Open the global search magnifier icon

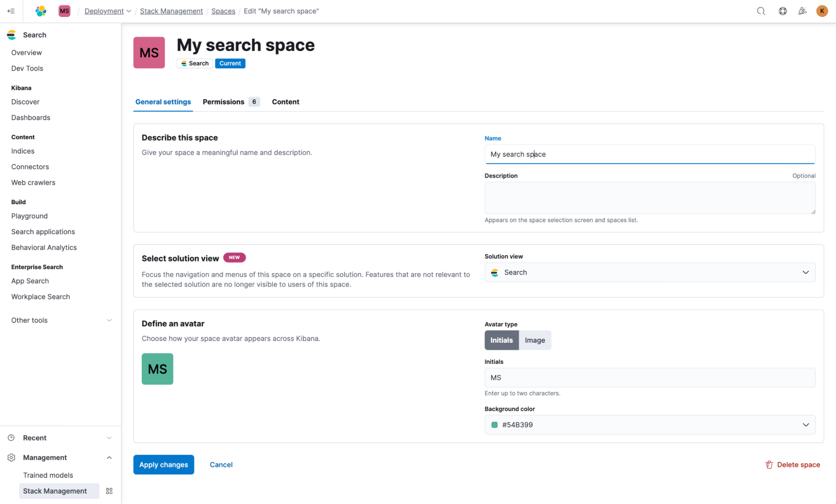tap(761, 11)
